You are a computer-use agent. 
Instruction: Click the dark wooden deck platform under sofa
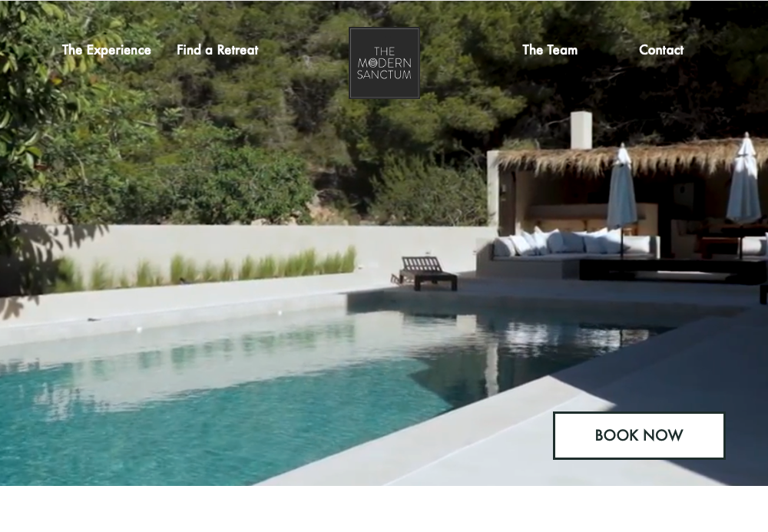[x=672, y=270]
